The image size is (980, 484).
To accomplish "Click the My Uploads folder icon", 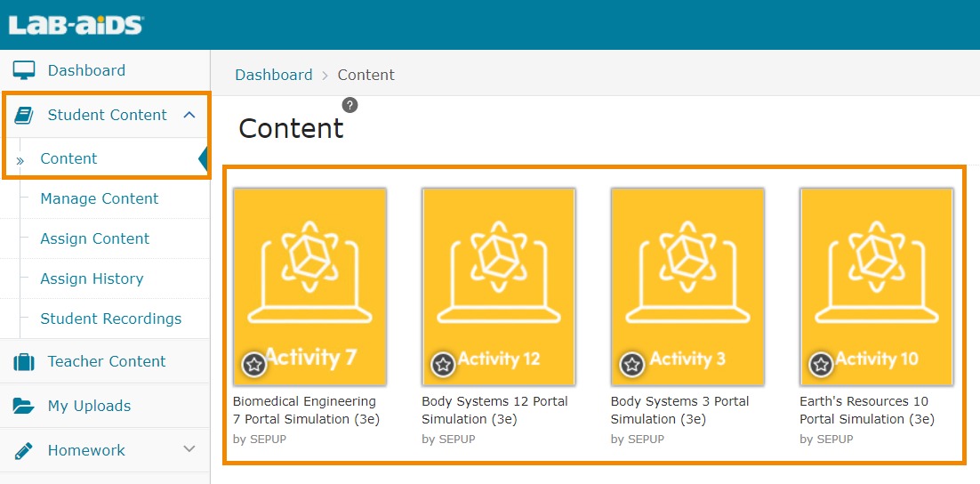I will click(24, 407).
